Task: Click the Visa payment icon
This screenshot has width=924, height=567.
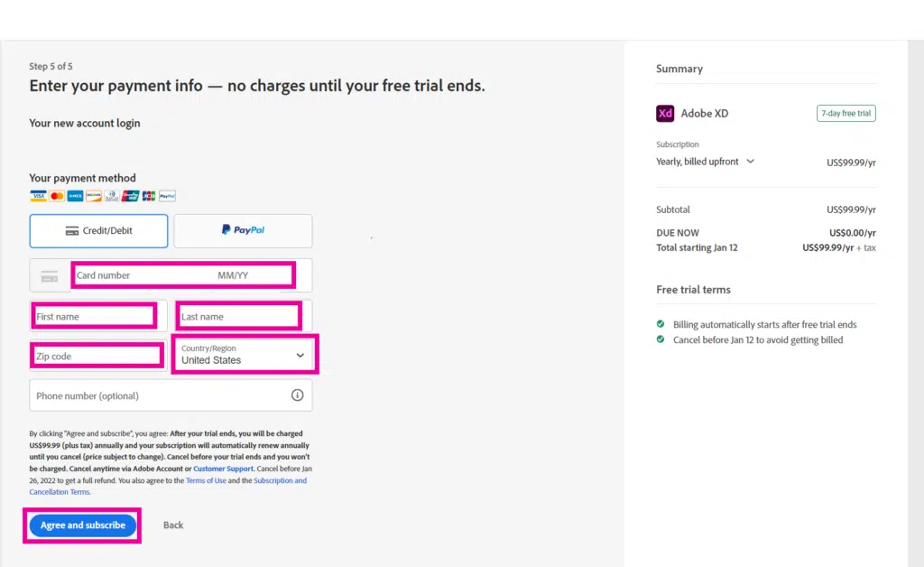Action: pyautogui.click(x=38, y=196)
